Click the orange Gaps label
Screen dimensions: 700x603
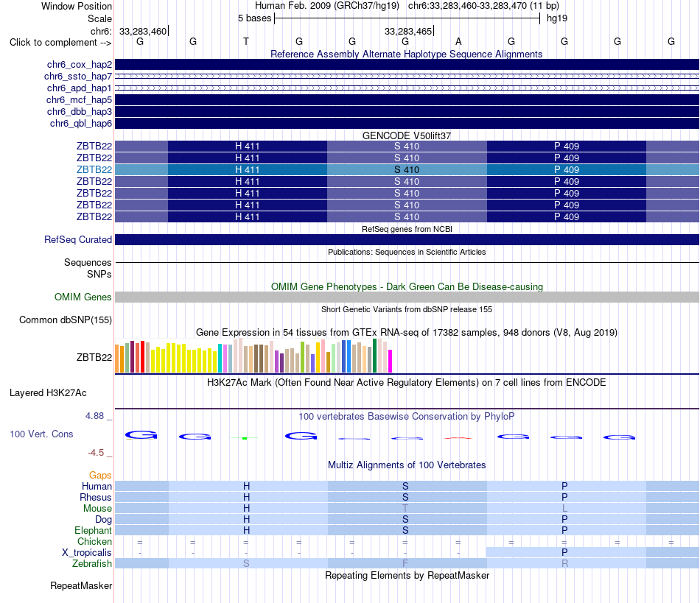click(x=100, y=476)
